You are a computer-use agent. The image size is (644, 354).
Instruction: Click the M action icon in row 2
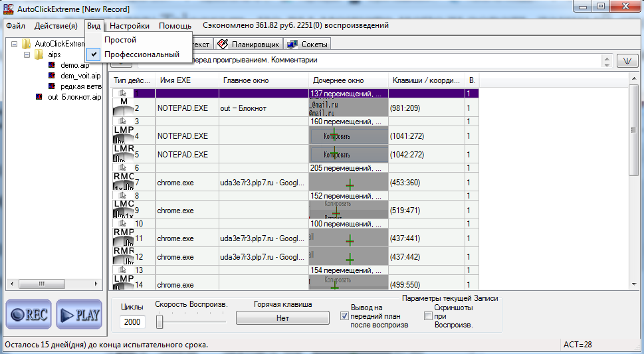(124, 107)
